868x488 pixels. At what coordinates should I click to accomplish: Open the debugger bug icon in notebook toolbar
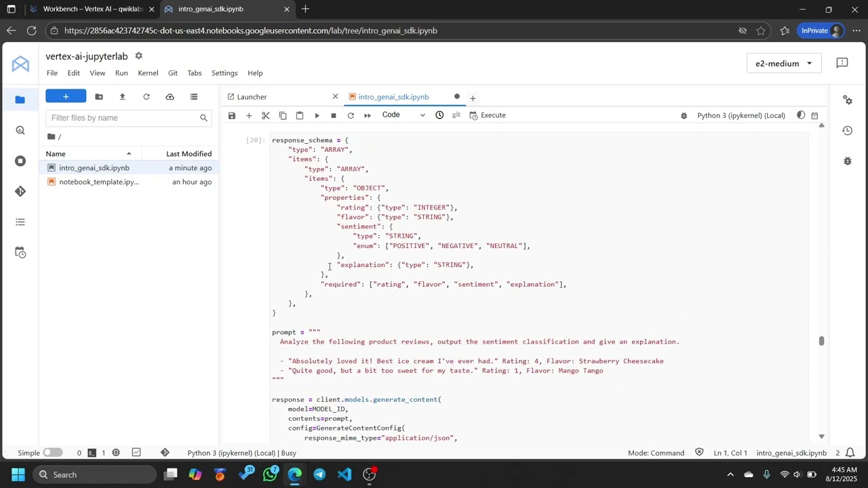click(684, 116)
